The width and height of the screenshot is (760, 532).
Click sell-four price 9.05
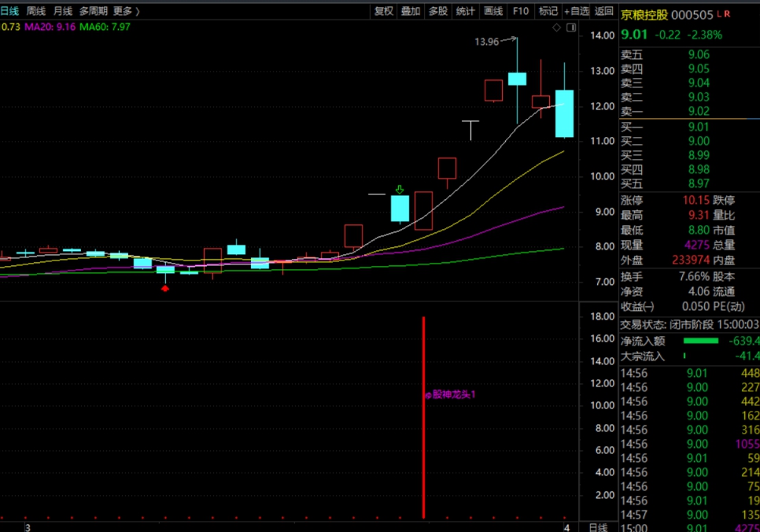pyautogui.click(x=699, y=68)
